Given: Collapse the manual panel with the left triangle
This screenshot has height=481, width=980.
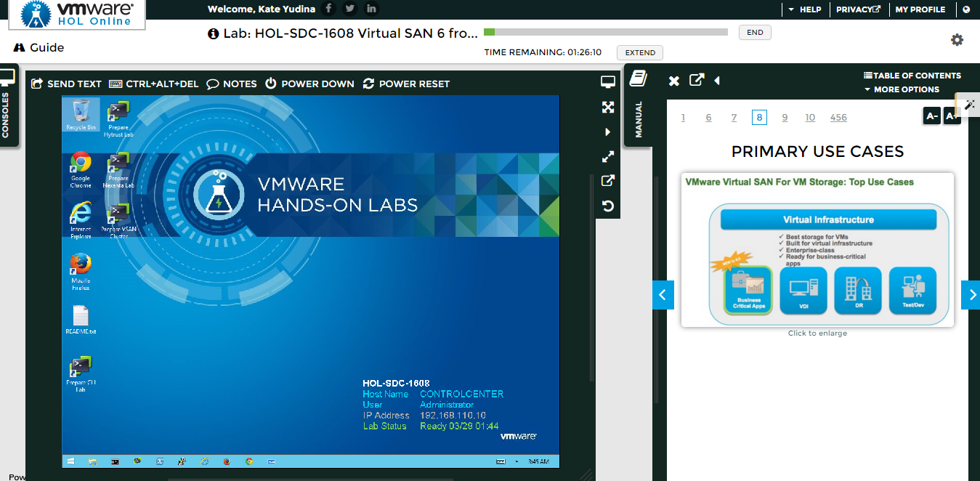Looking at the screenshot, I should pos(717,81).
